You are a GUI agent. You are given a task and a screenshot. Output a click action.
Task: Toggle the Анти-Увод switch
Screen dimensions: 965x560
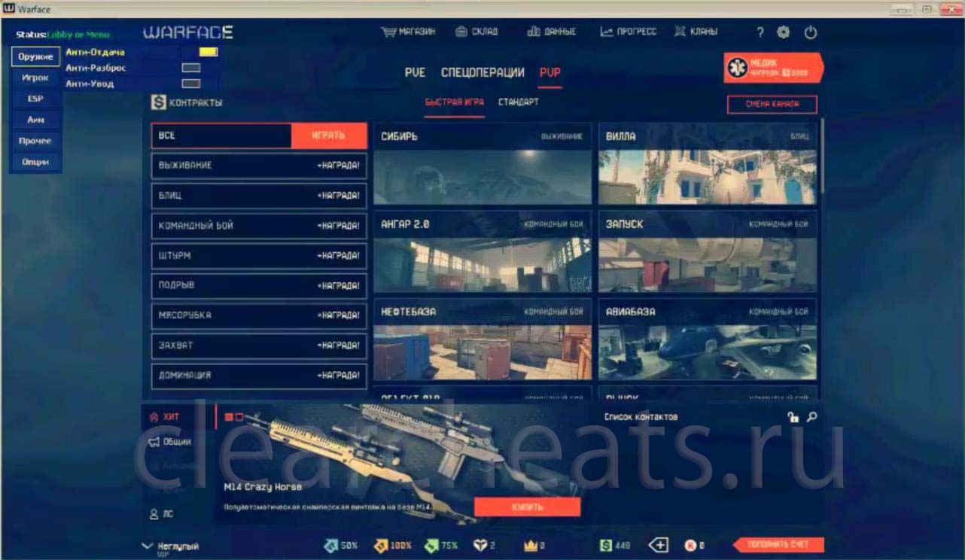pyautogui.click(x=191, y=84)
